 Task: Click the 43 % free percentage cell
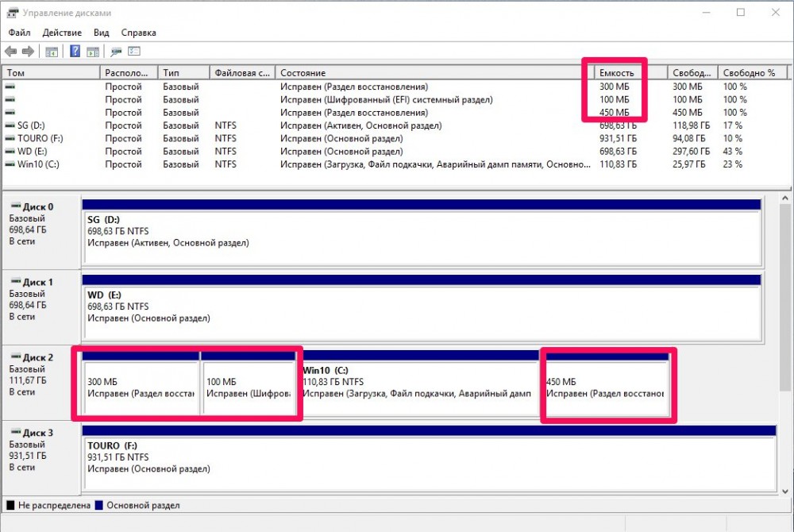tap(732, 152)
